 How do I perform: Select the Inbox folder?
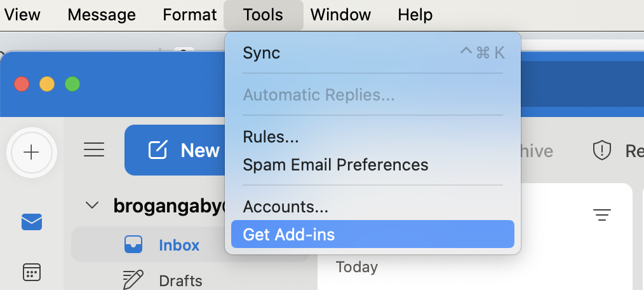point(178,245)
